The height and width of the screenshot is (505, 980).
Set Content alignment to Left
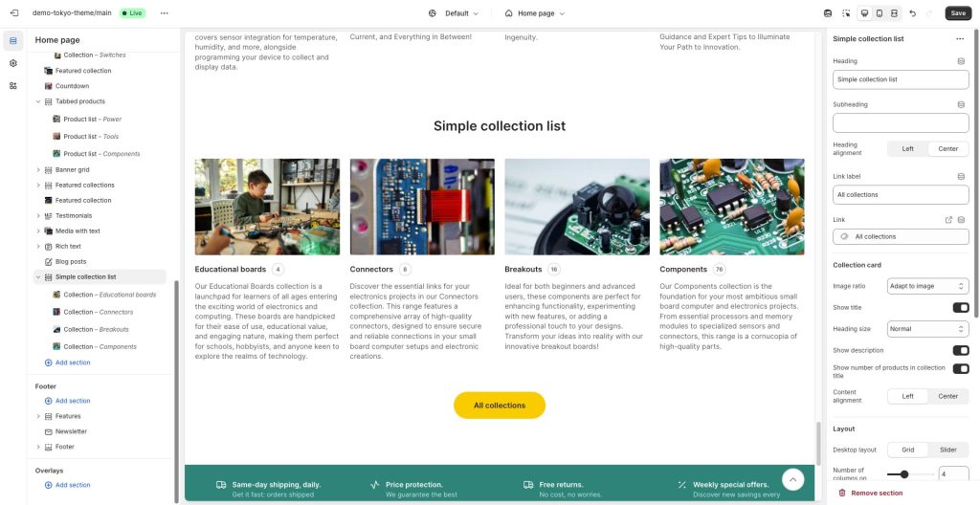[907, 396]
